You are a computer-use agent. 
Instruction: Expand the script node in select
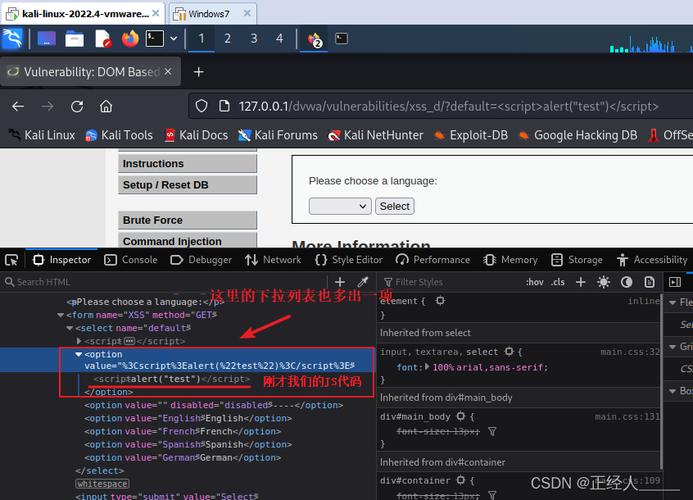[x=79, y=341]
